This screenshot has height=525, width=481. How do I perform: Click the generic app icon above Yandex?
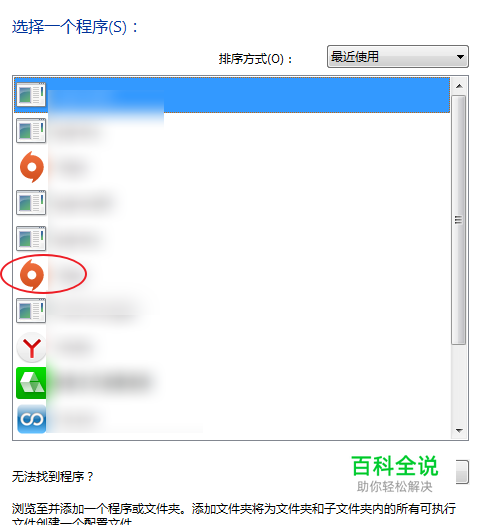31,310
